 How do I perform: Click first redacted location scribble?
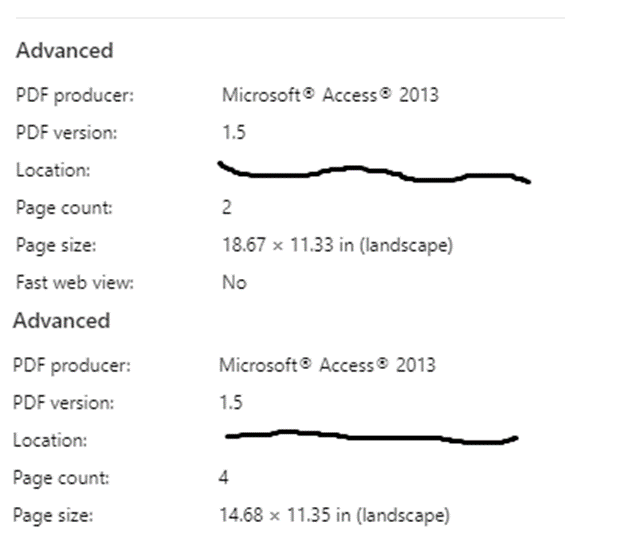click(x=374, y=172)
